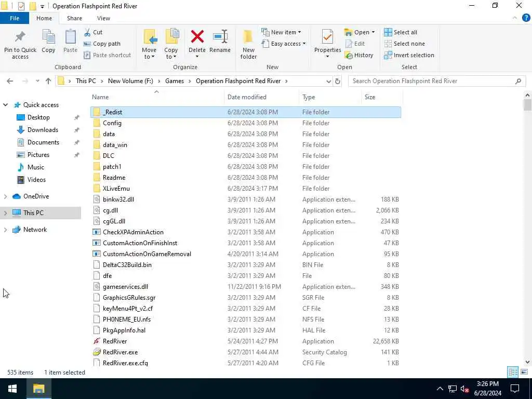This screenshot has height=399, width=532.
Task: Open the File tab
Action: [14, 18]
